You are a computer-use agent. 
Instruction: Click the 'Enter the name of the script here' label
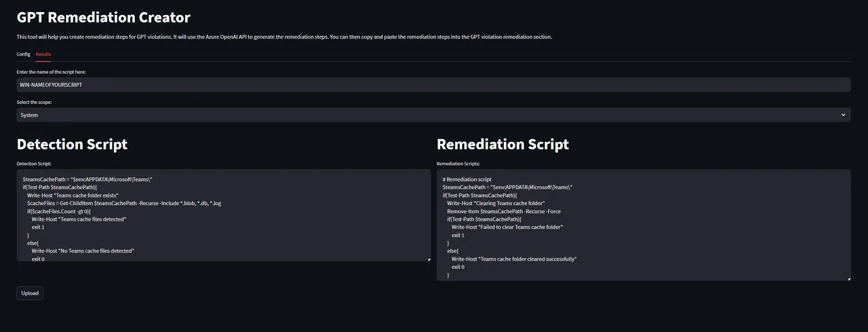click(x=52, y=71)
